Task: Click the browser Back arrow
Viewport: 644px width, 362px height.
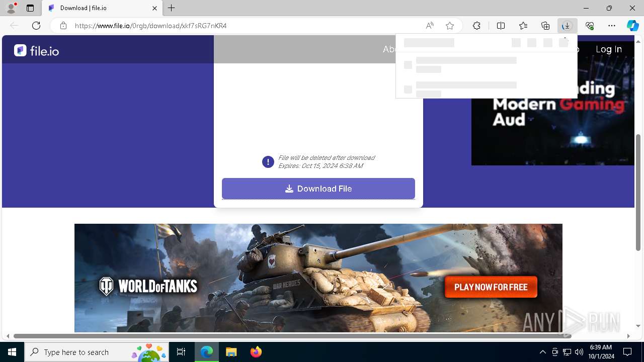Action: coord(14,26)
